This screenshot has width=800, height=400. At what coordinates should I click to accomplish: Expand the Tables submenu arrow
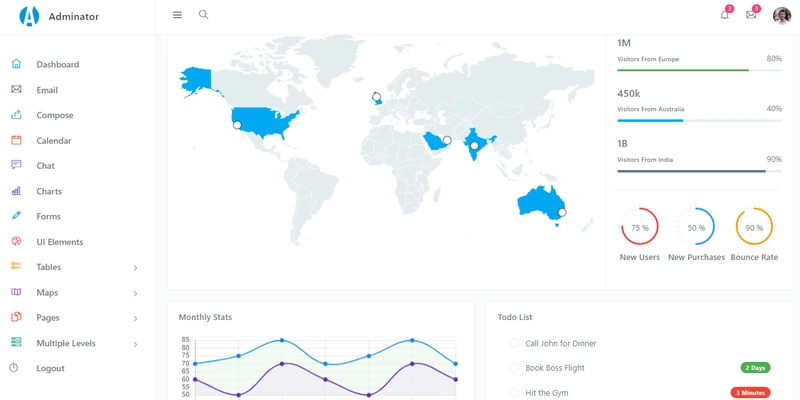click(x=135, y=268)
